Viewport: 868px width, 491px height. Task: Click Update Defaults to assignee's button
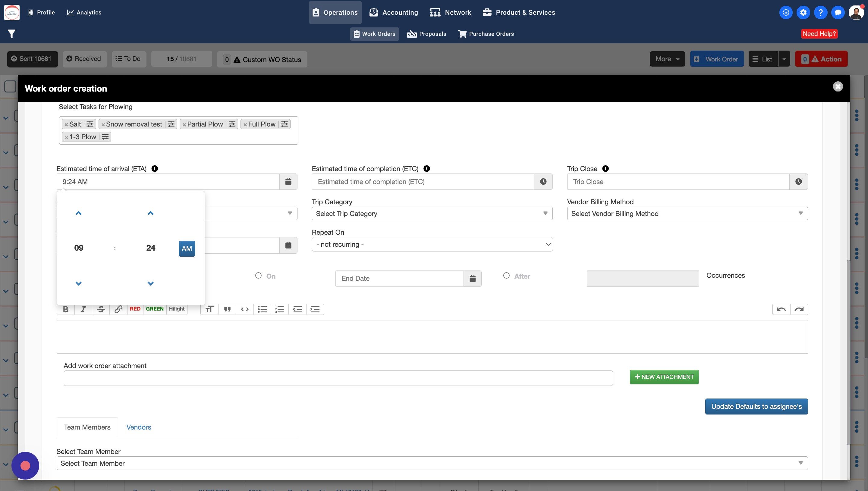click(x=756, y=407)
